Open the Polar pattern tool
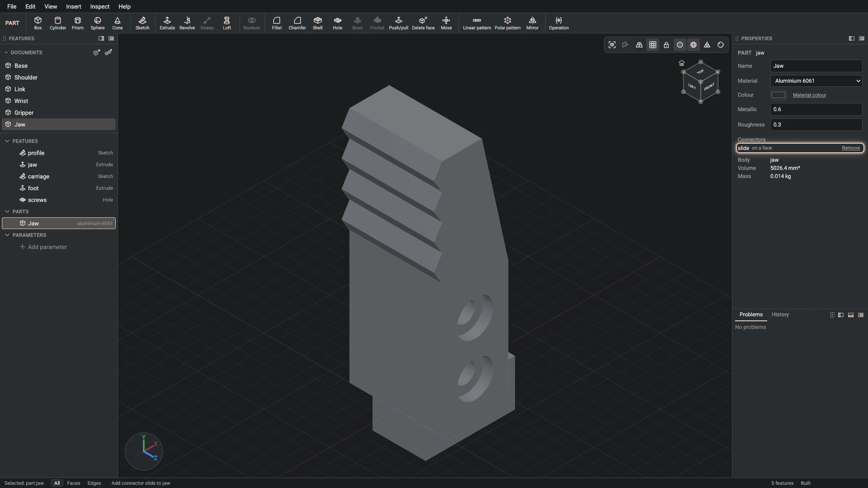Viewport: 868px width, 488px height. tap(508, 23)
